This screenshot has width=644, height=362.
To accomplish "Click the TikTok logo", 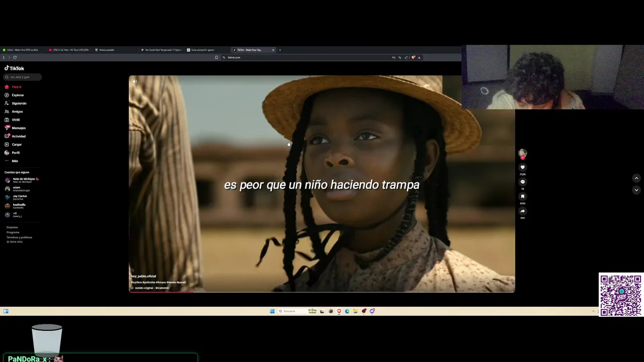I will (14, 68).
